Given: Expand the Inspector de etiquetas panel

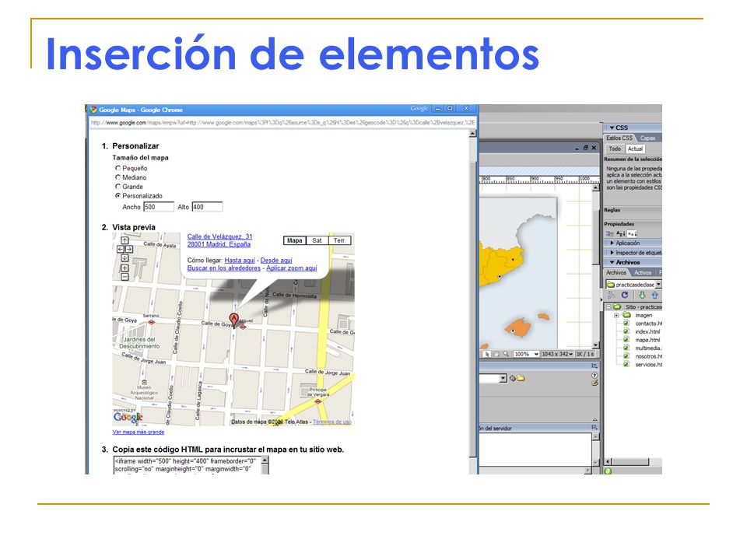Looking at the screenshot, I should (x=612, y=253).
